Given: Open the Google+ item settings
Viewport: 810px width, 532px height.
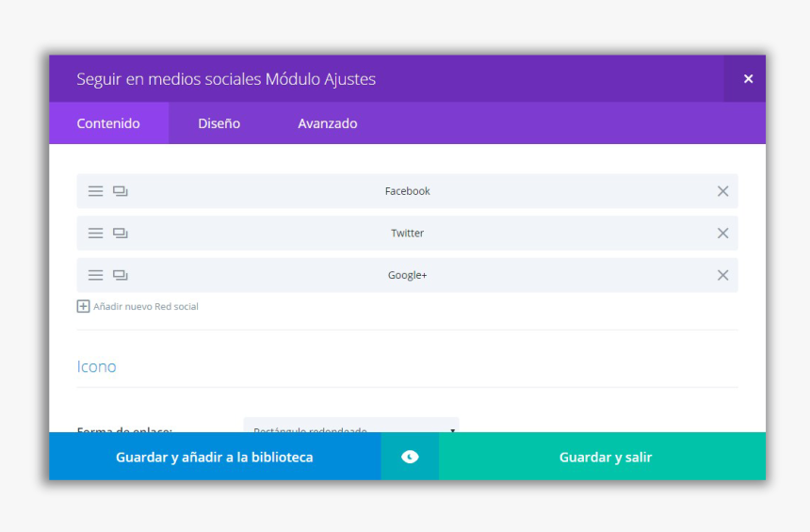Looking at the screenshot, I should [x=407, y=275].
